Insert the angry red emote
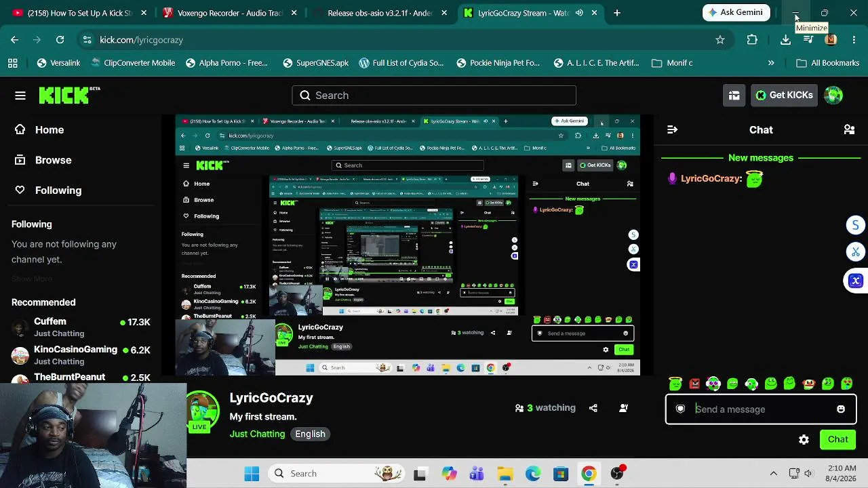The height and width of the screenshot is (488, 868). pos(694,384)
